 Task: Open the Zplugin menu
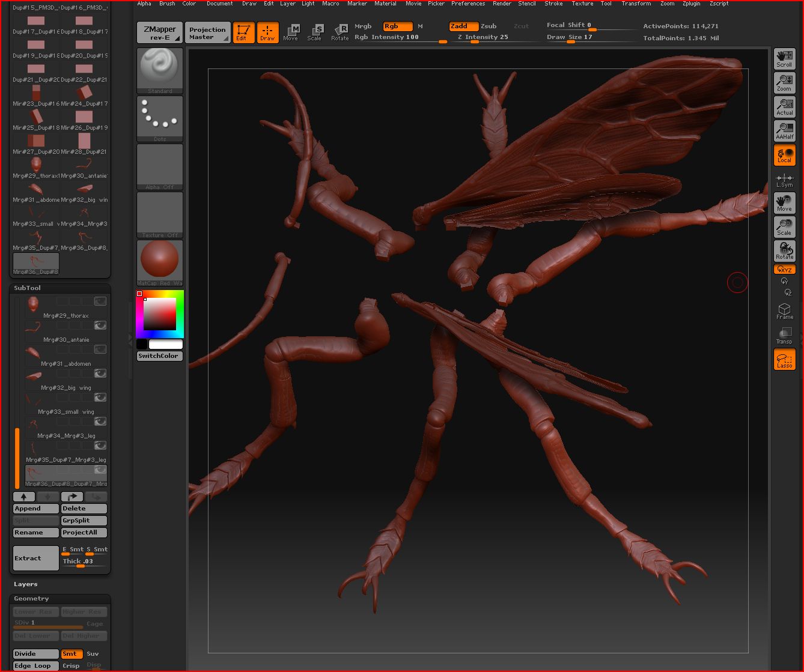click(x=691, y=4)
